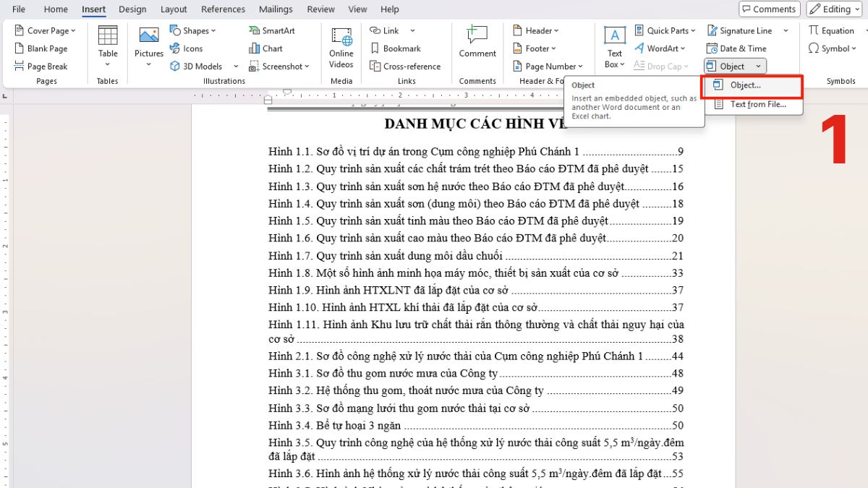Click the entry "Hình 1.7. Quy trình sản xuất dung môi dầu chuối"
Screen dimensions: 868x488
click(x=476, y=256)
